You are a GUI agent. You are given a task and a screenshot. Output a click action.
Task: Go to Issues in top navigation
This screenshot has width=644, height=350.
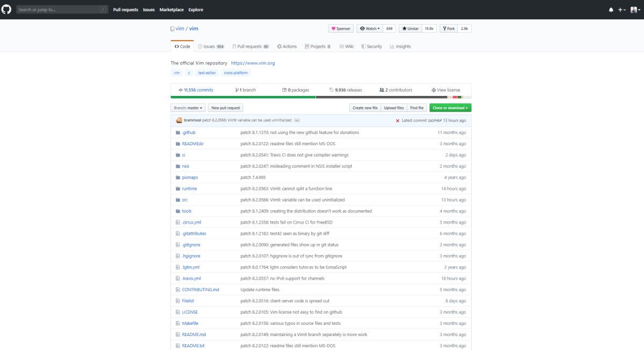(x=149, y=10)
